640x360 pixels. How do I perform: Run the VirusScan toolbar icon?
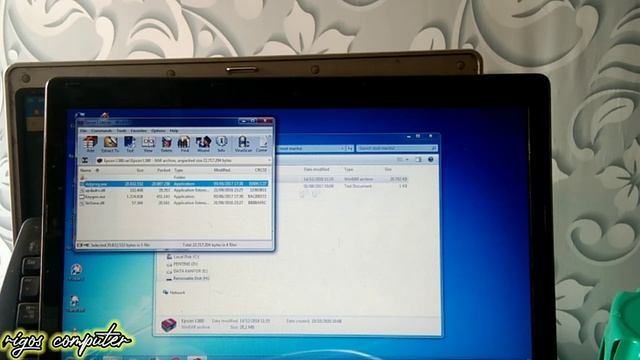pos(243,144)
